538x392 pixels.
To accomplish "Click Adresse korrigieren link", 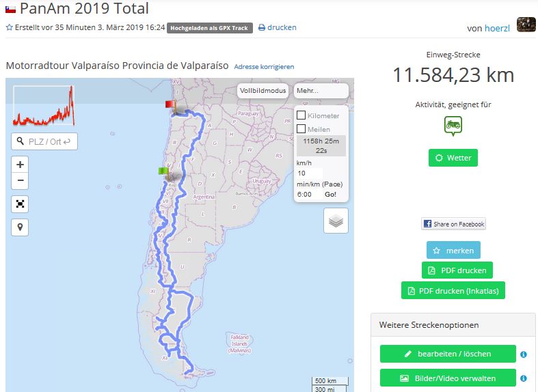I will coord(264,67).
